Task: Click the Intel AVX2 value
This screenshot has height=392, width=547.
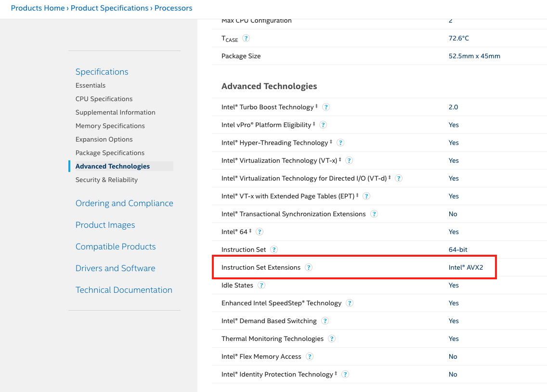Action: (x=466, y=267)
